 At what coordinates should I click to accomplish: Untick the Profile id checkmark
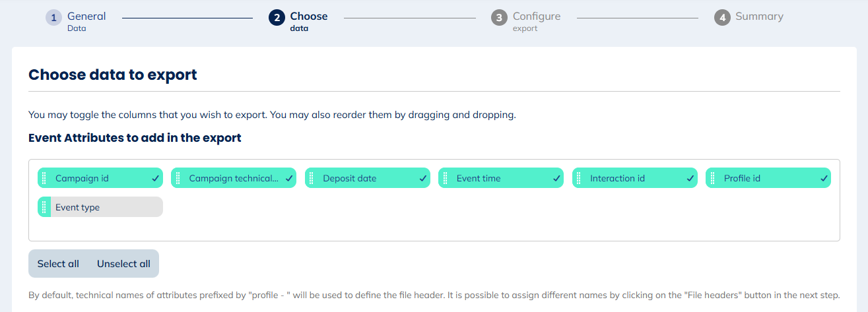coord(824,178)
